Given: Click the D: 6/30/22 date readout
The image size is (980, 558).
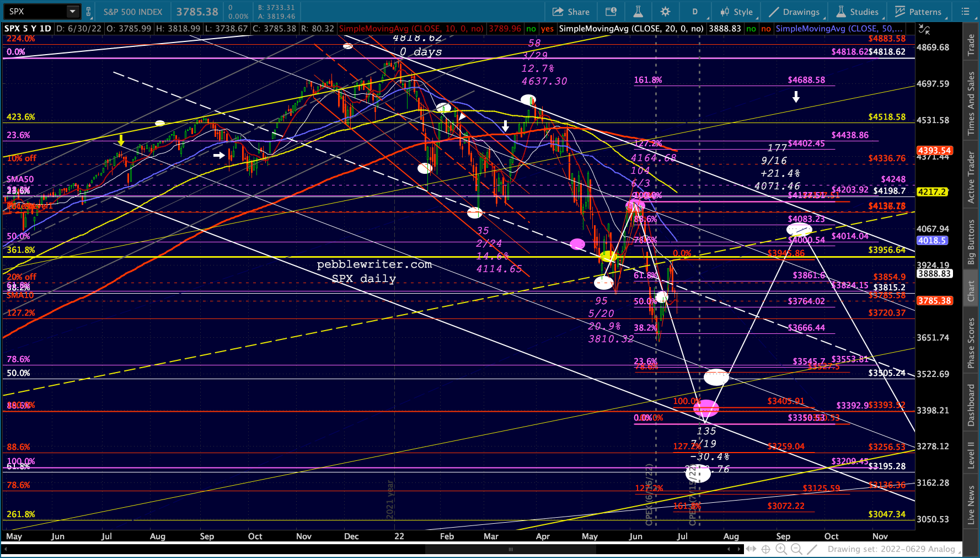Looking at the screenshot, I should [79, 29].
